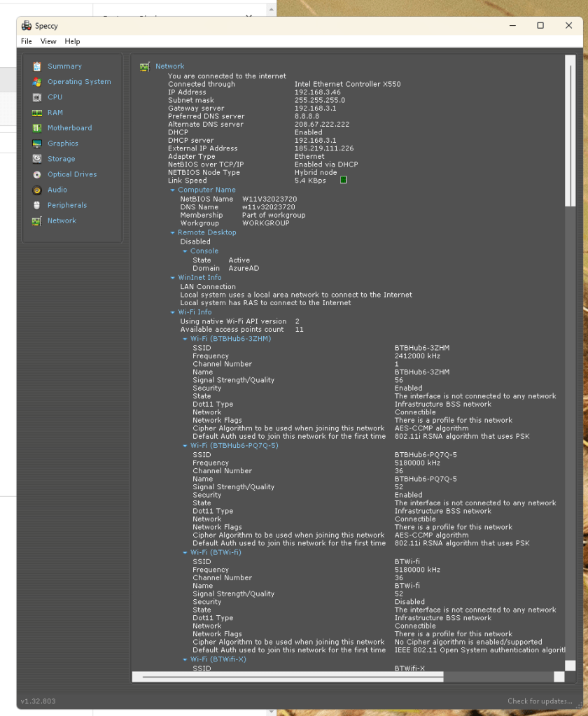Click Preferred DNS server value 8.8.8.8

point(307,116)
